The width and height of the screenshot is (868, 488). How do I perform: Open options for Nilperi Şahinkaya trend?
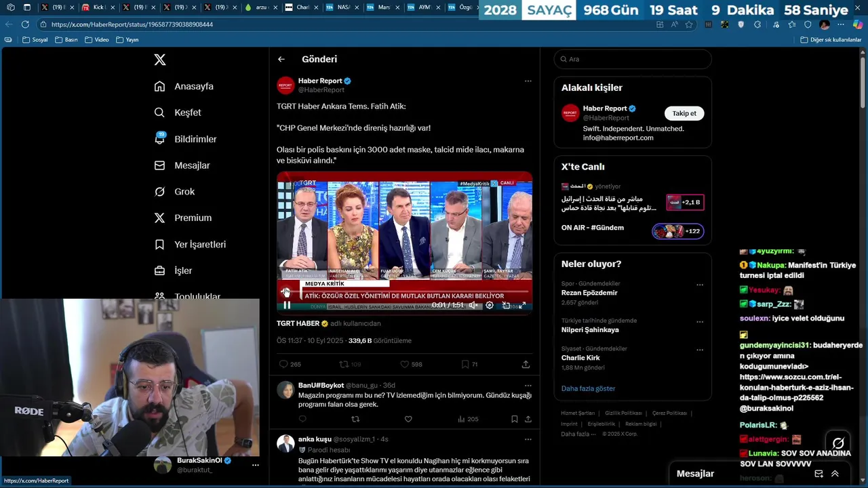(700, 322)
